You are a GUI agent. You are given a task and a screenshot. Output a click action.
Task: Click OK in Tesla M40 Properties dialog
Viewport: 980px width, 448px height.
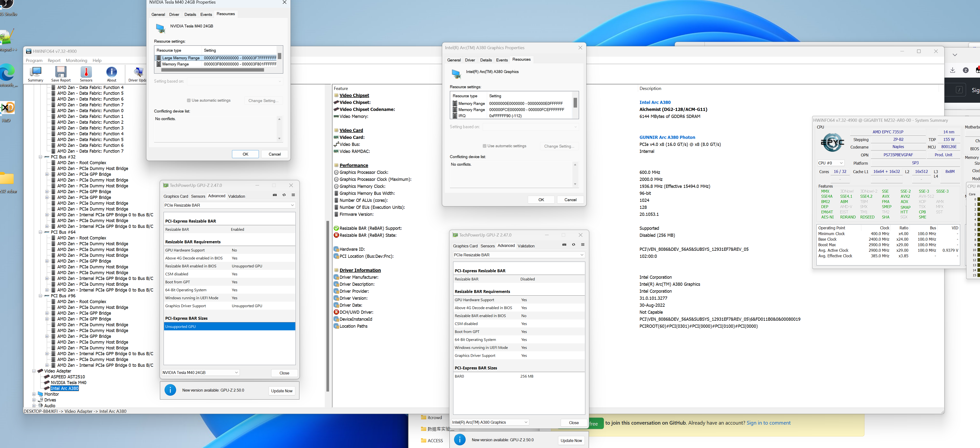(245, 154)
